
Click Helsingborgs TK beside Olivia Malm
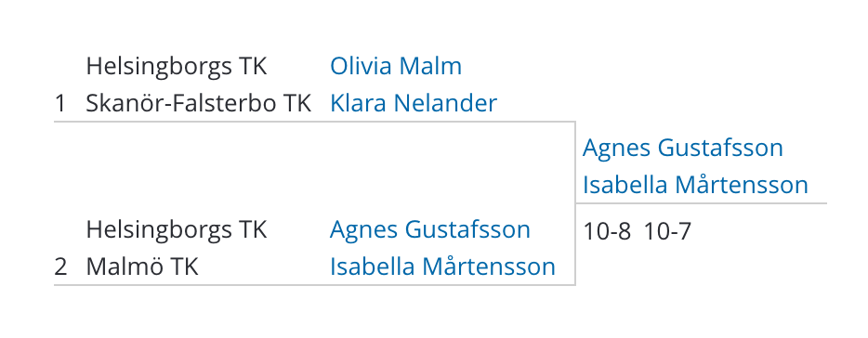(177, 67)
